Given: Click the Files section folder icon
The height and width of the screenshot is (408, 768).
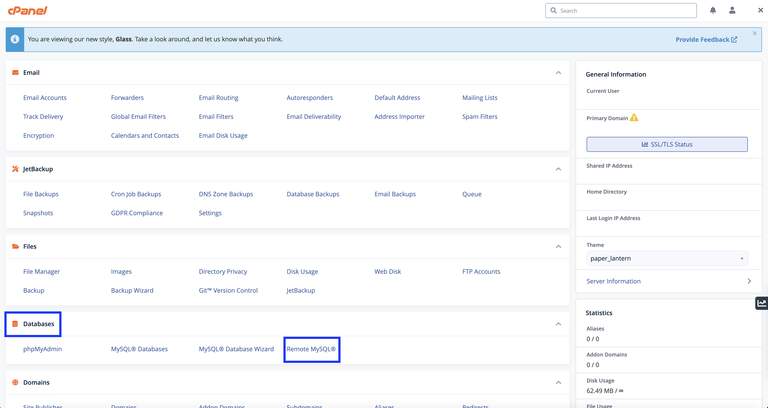Looking at the screenshot, I should [x=15, y=246].
